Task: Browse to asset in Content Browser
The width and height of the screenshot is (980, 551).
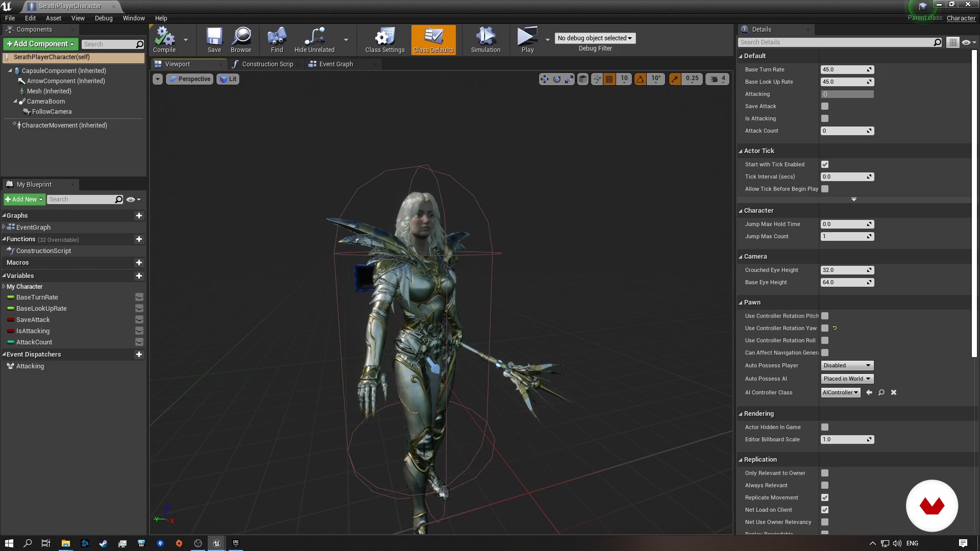Action: (241, 40)
